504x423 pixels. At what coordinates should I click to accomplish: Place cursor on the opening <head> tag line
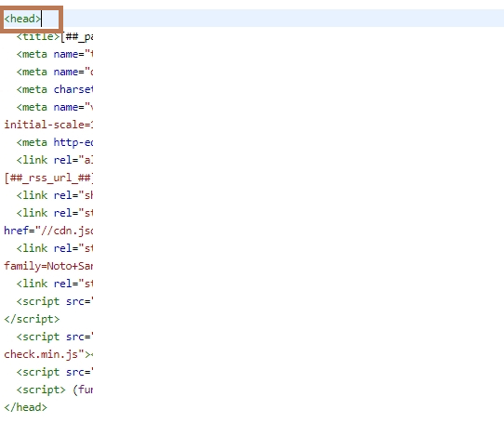pyautogui.click(x=22, y=19)
